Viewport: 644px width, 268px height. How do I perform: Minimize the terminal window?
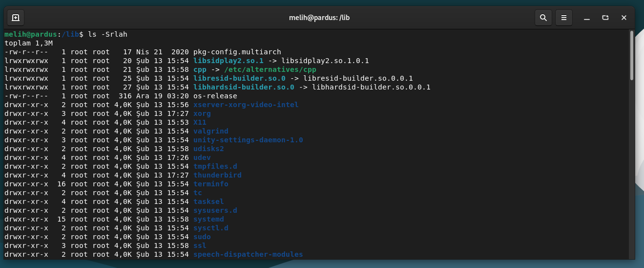tap(586, 18)
